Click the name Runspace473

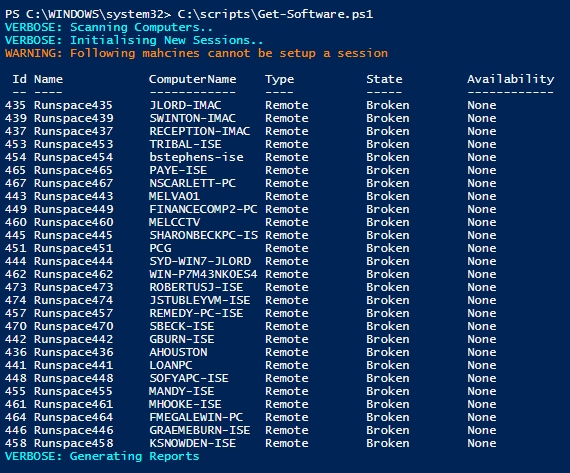73,287
